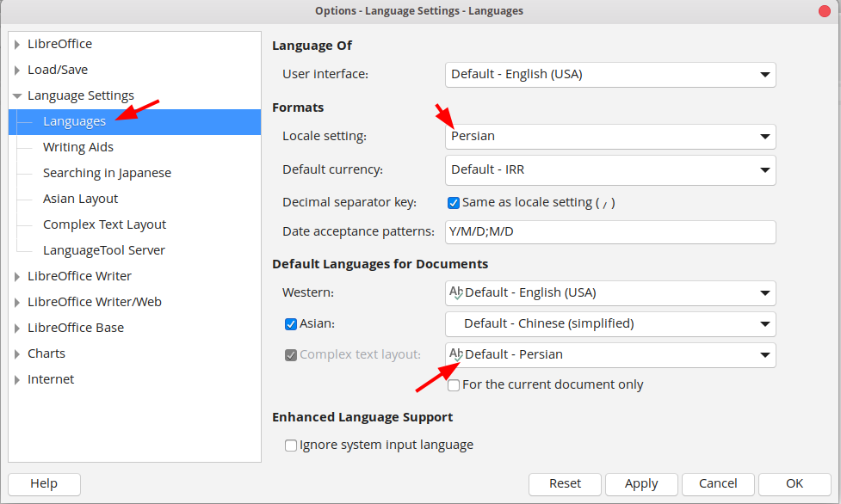Enable Ignore system input language

(291, 445)
